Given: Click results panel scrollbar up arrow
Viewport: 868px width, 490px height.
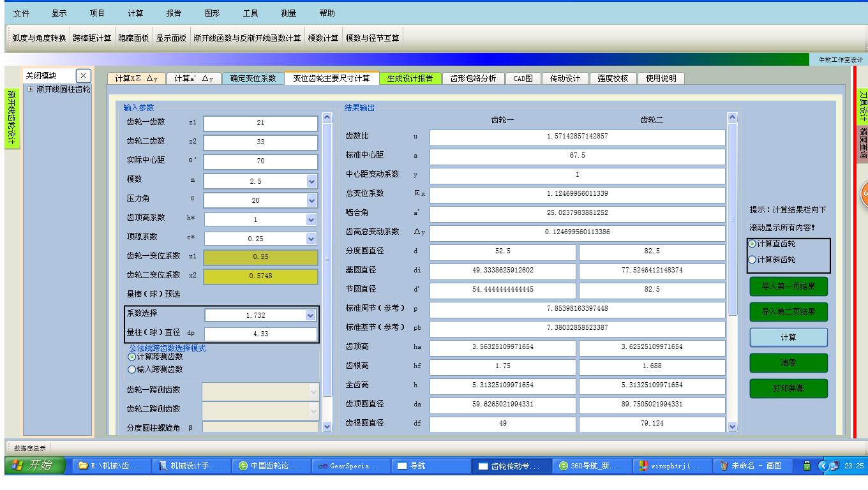Looking at the screenshot, I should (733, 118).
